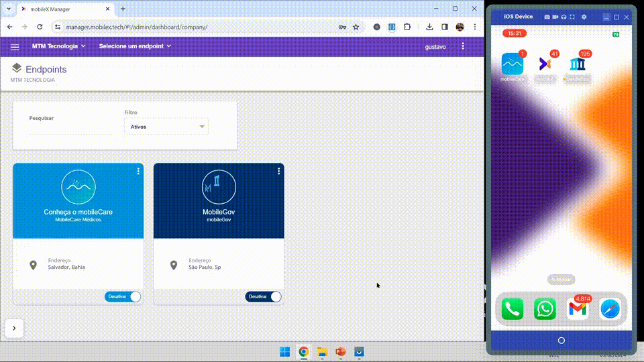Viewport: 644px width, 362px height.
Task: Tap the mobileCare app icon on the phone
Action: (512, 64)
